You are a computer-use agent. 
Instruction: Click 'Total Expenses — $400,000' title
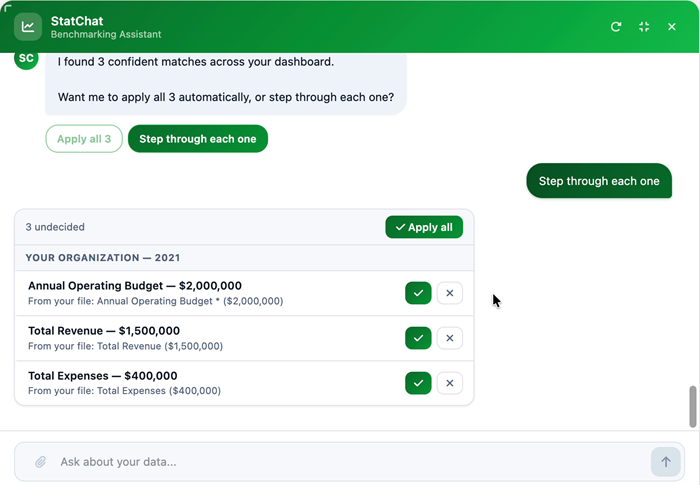point(103,376)
